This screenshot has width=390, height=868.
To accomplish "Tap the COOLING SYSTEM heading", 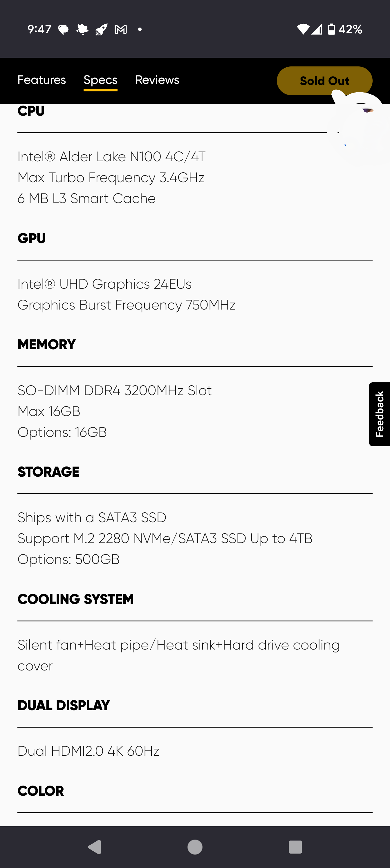I will tap(75, 599).
